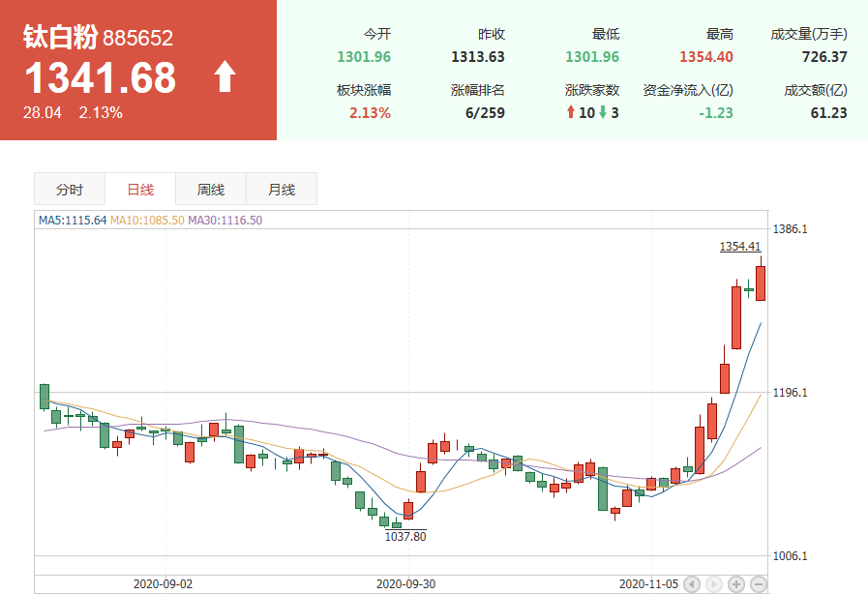Zoom out with the minus icon
The width and height of the screenshot is (868, 594).
758,584
